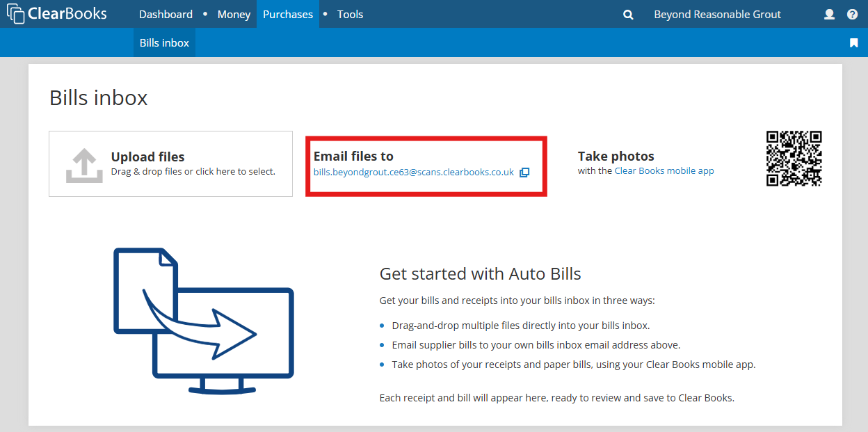
Task: Open the Clear Books mobile app link
Action: pyautogui.click(x=664, y=171)
